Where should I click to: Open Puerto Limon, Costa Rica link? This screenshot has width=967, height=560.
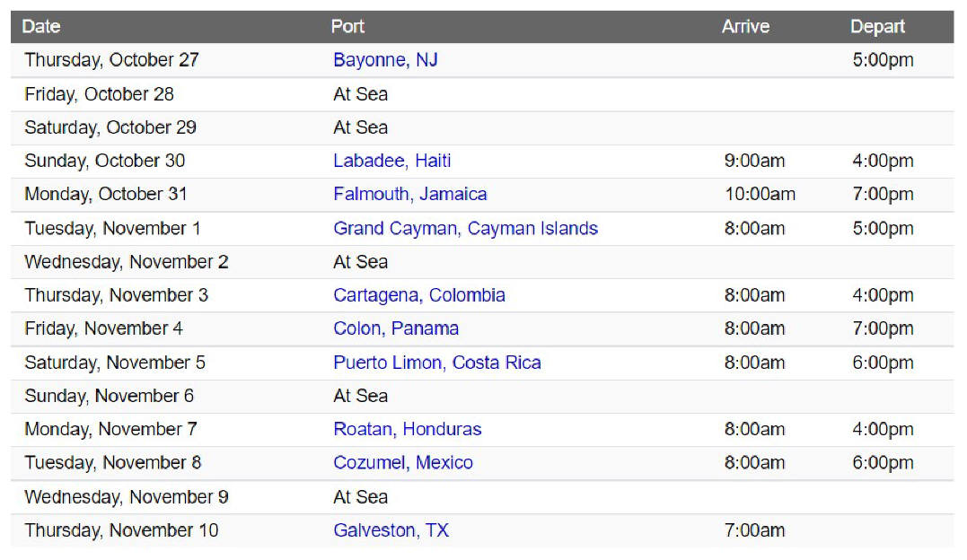point(437,363)
